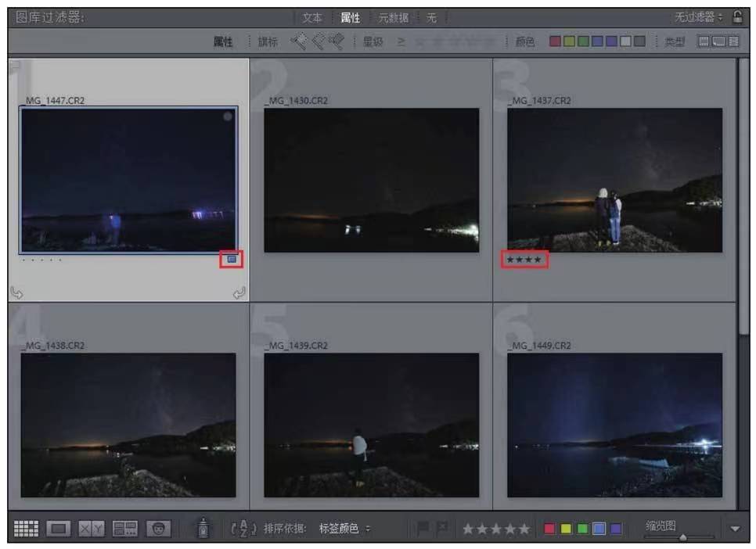Filter by unflagged photos
The height and width of the screenshot is (549, 756).
[319, 41]
